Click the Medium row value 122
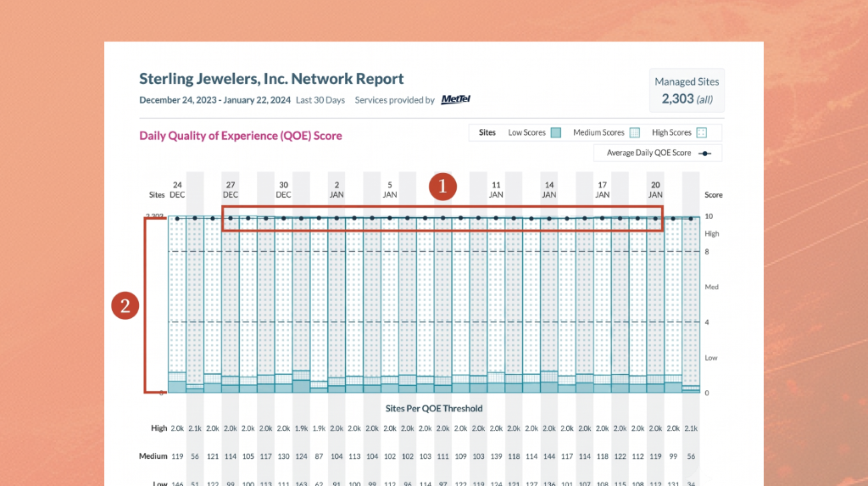The width and height of the screenshot is (868, 486). click(x=620, y=456)
